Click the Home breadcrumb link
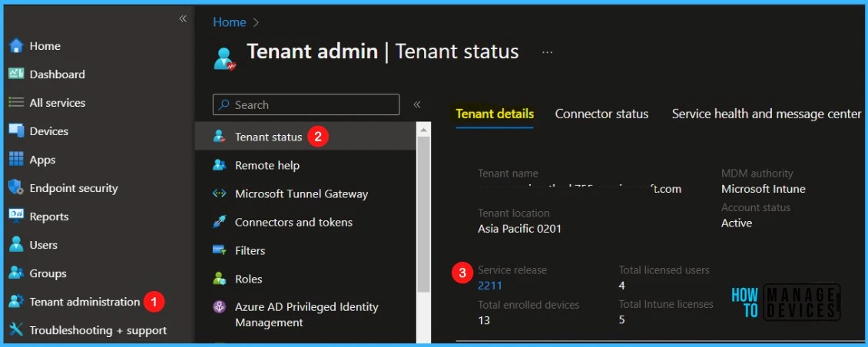This screenshot has height=347, width=868. pos(229,22)
